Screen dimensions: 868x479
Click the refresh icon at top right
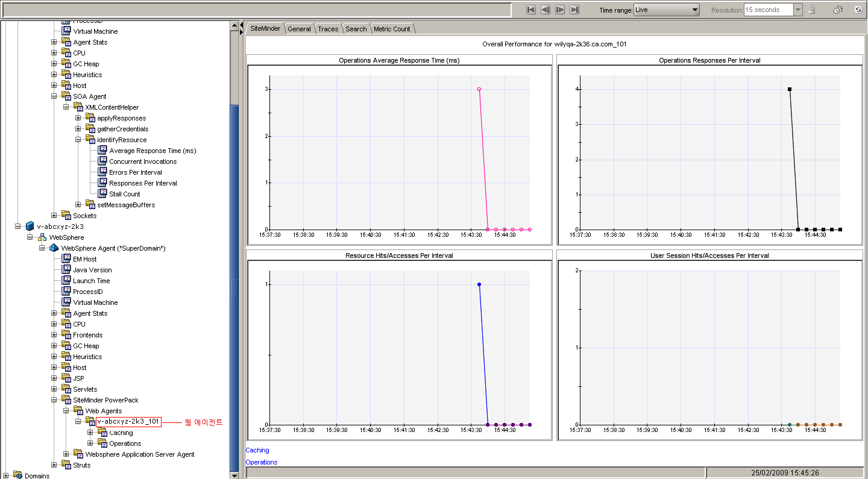[858, 10]
